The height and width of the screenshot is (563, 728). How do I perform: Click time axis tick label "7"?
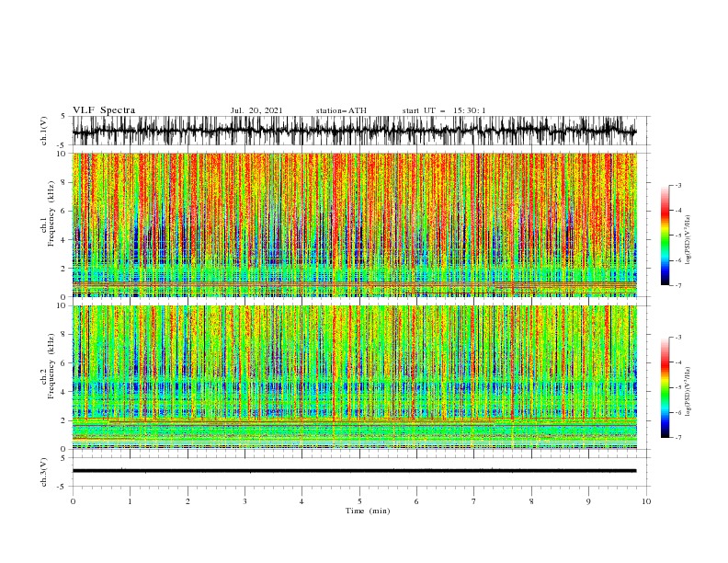(474, 501)
